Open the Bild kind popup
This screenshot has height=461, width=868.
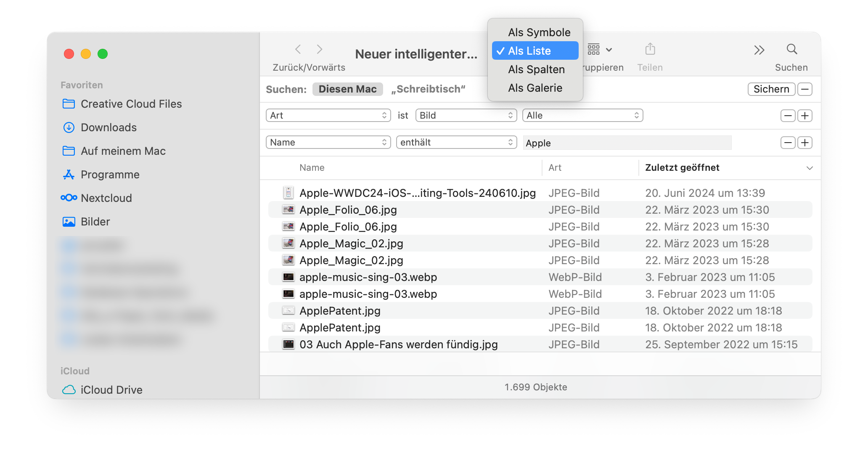click(x=466, y=115)
